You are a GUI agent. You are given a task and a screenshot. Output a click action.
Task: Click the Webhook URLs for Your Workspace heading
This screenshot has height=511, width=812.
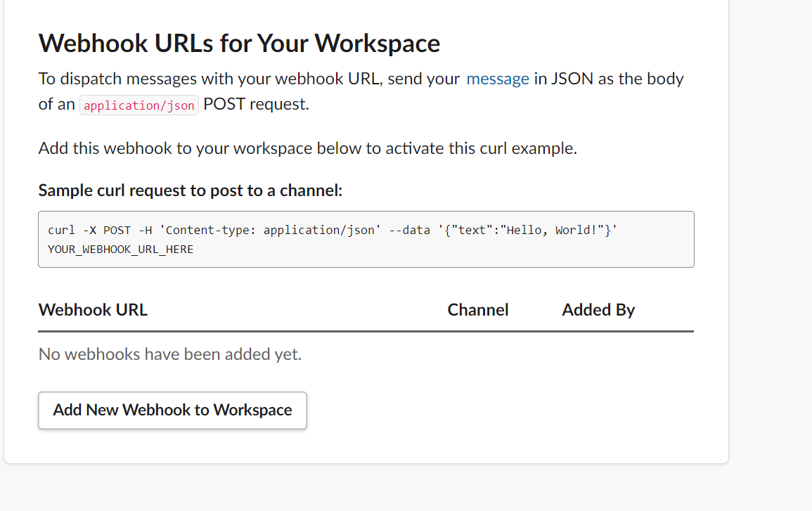point(239,44)
